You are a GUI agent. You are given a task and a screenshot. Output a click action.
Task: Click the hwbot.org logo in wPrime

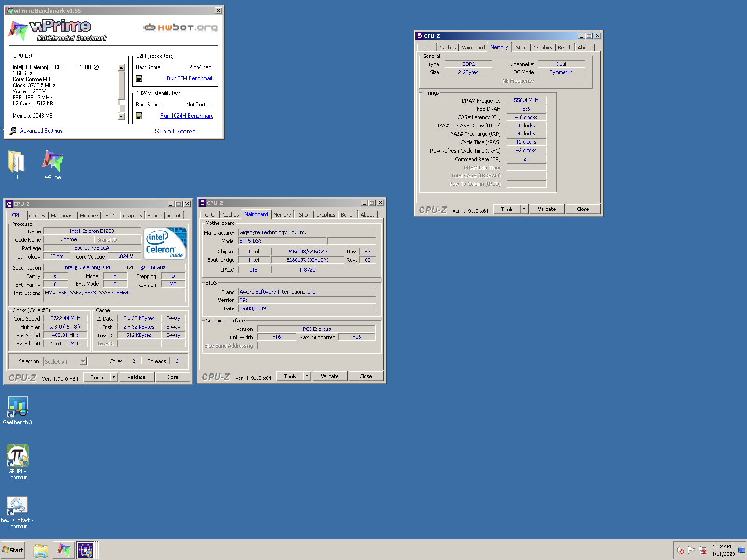[x=180, y=27]
